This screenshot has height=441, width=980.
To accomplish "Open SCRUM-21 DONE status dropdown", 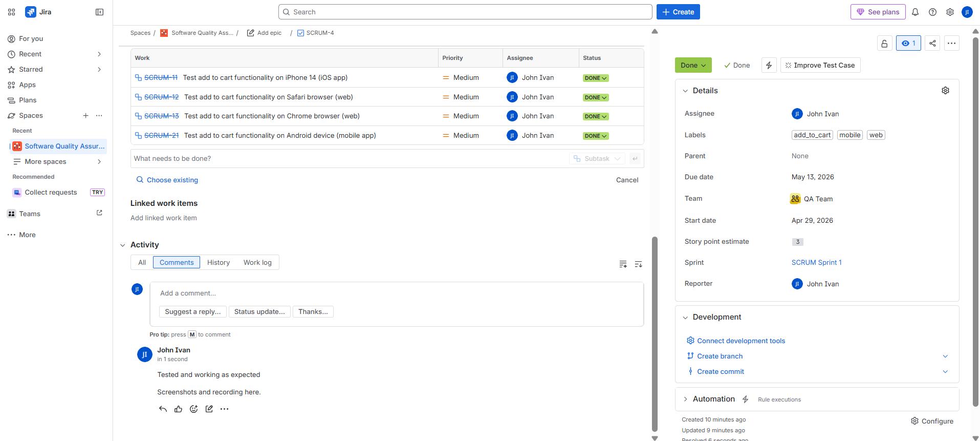I will (596, 136).
